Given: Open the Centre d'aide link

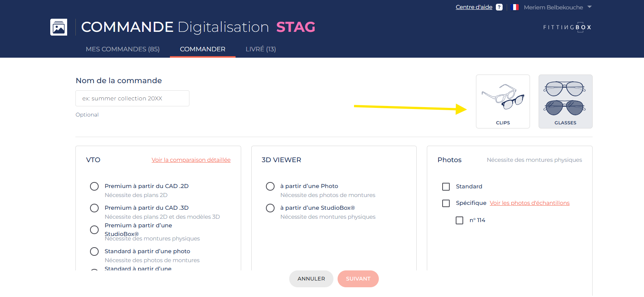Looking at the screenshot, I should (x=474, y=7).
